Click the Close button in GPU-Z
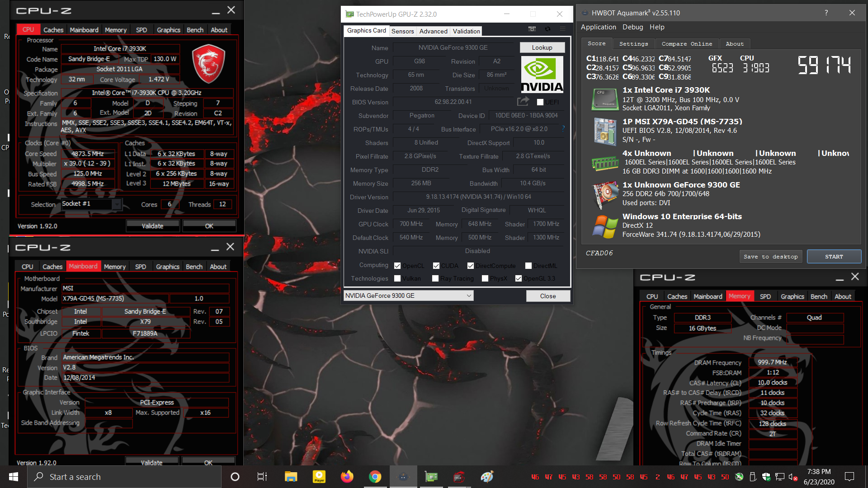 (548, 296)
